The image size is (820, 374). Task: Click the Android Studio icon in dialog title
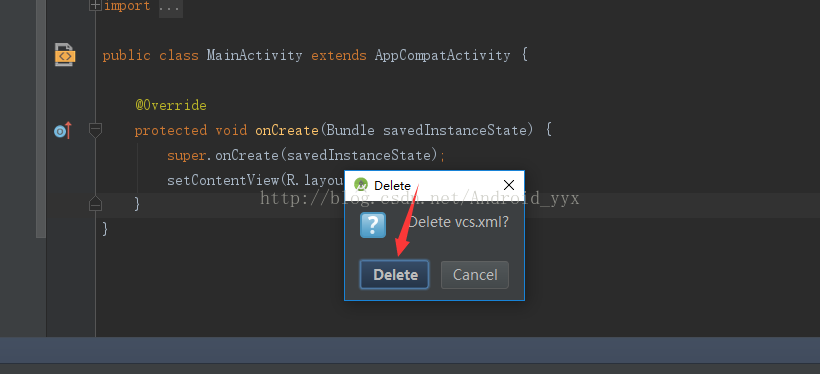[x=361, y=185]
